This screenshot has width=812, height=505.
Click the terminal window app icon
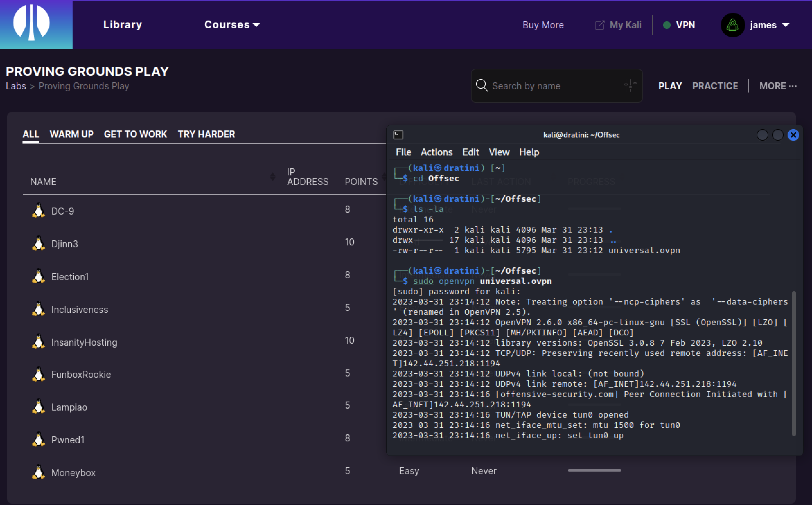point(398,135)
